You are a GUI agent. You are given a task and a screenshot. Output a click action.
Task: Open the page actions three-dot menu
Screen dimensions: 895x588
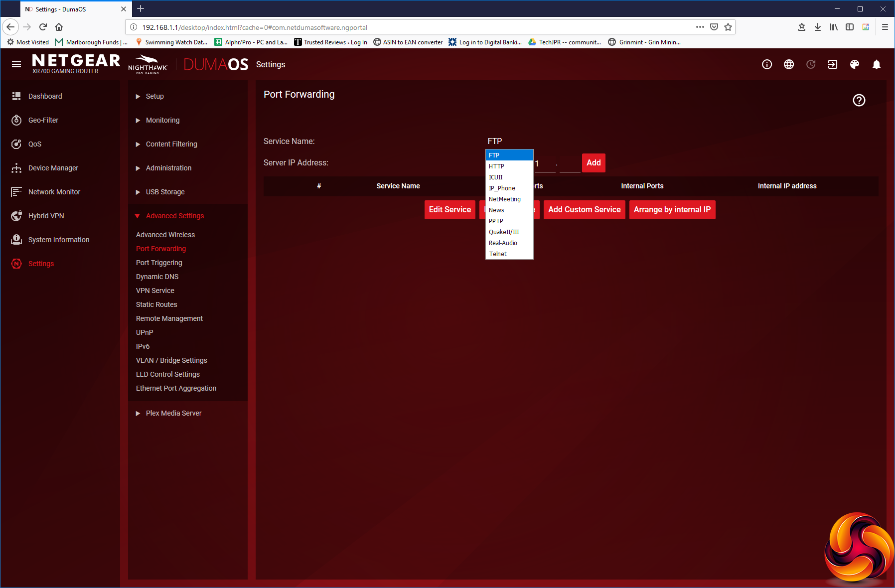[700, 27]
